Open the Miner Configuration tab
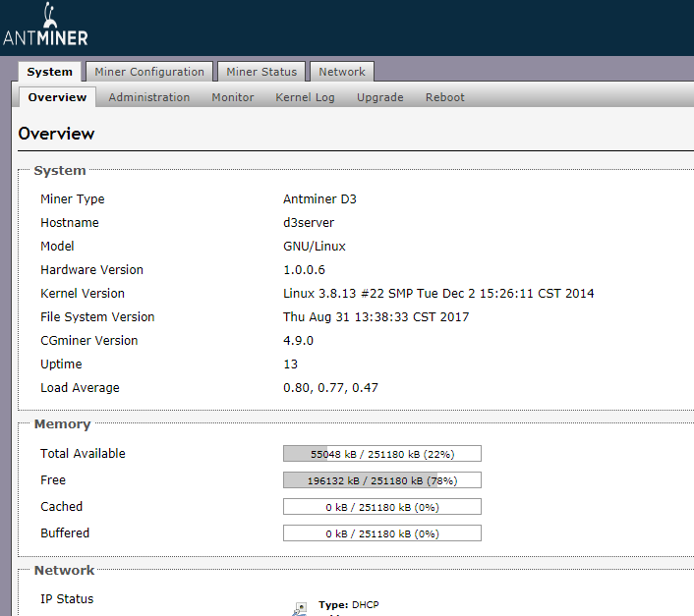The width and height of the screenshot is (694, 616). tap(149, 72)
